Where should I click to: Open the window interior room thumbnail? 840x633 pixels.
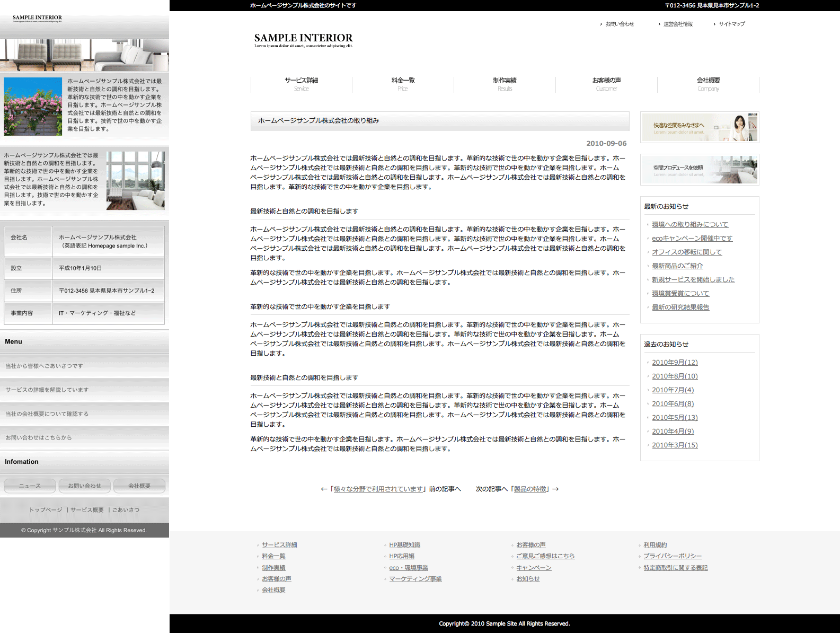(136, 180)
